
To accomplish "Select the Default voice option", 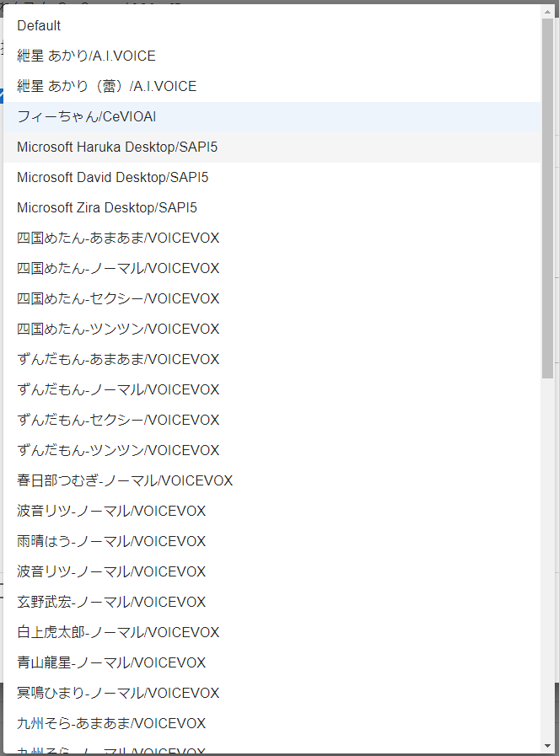I will [x=39, y=26].
